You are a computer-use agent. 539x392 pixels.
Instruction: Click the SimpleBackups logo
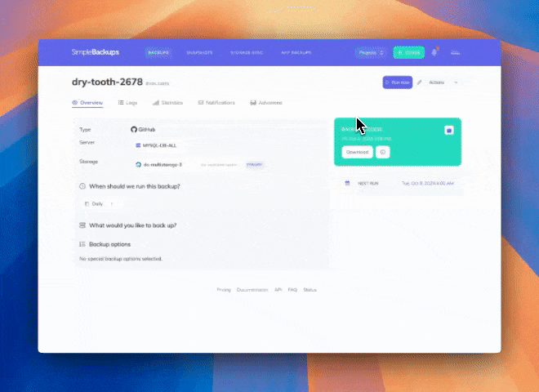pyautogui.click(x=95, y=52)
